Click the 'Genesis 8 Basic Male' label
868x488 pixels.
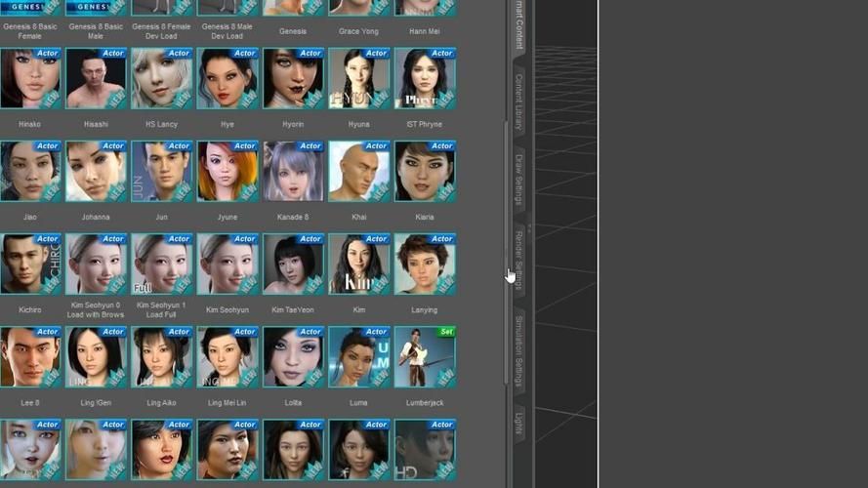pos(96,31)
